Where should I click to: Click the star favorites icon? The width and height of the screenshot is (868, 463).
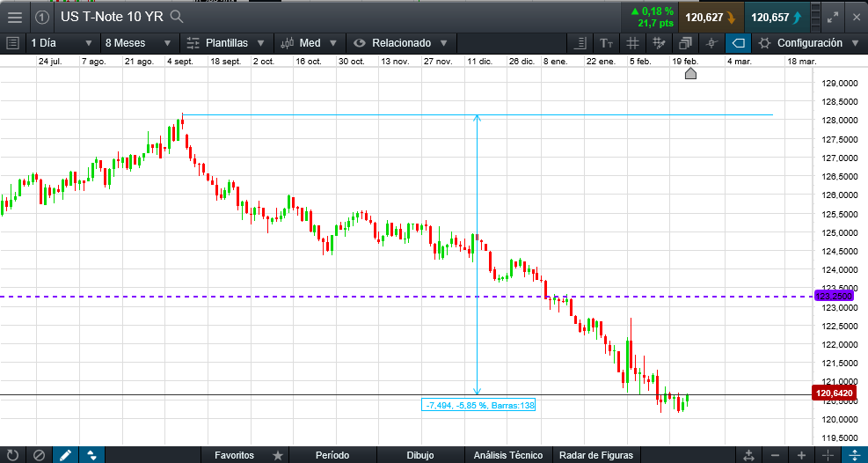[278, 455]
